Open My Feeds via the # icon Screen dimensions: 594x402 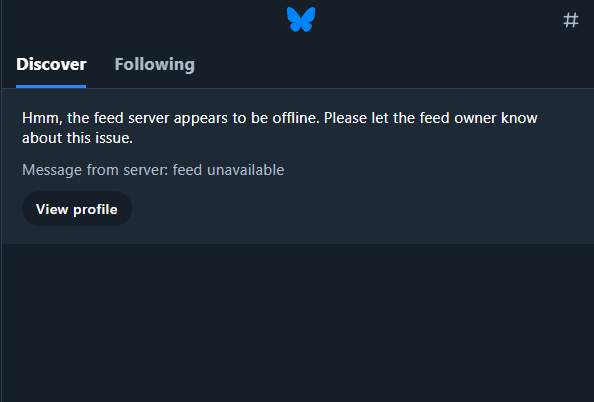[571, 20]
